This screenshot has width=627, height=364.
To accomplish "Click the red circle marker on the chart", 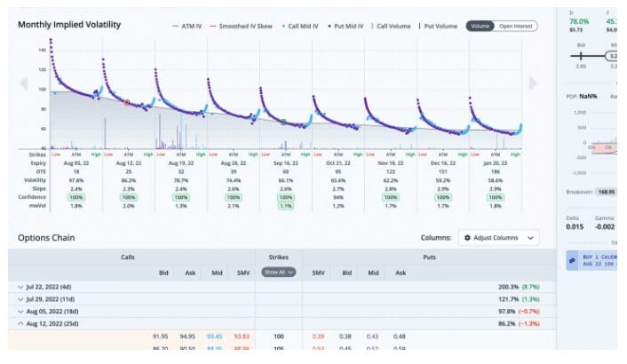I will [x=127, y=103].
